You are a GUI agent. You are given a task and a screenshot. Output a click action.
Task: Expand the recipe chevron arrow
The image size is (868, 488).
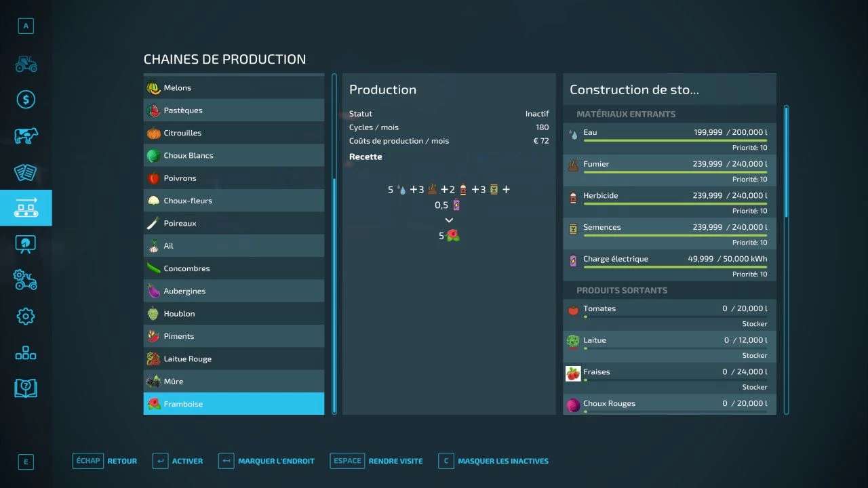448,220
